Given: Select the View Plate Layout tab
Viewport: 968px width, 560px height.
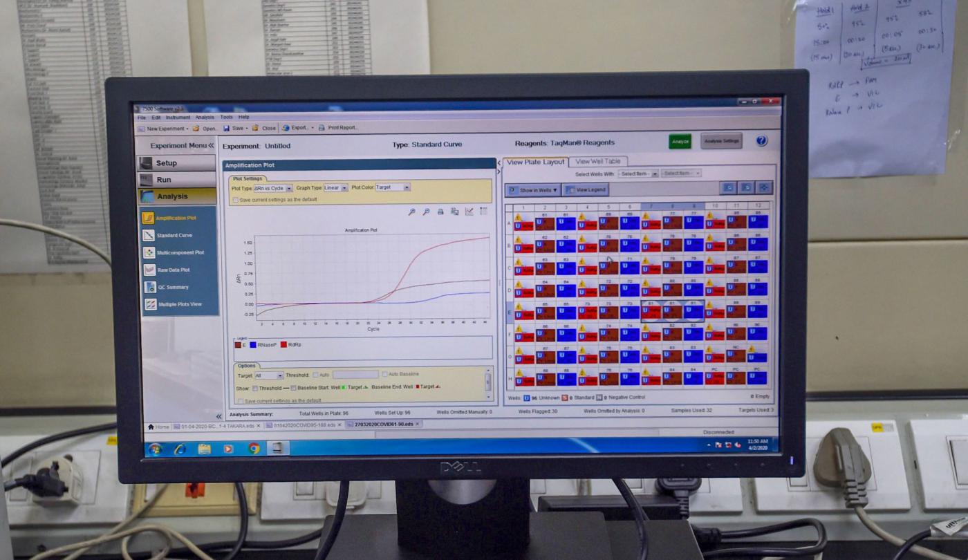Looking at the screenshot, I should (535, 162).
